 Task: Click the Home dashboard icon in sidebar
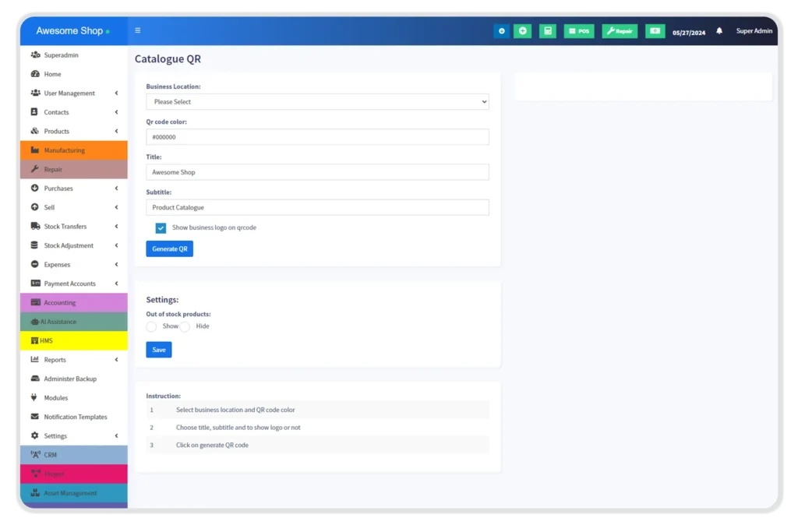[35, 74]
